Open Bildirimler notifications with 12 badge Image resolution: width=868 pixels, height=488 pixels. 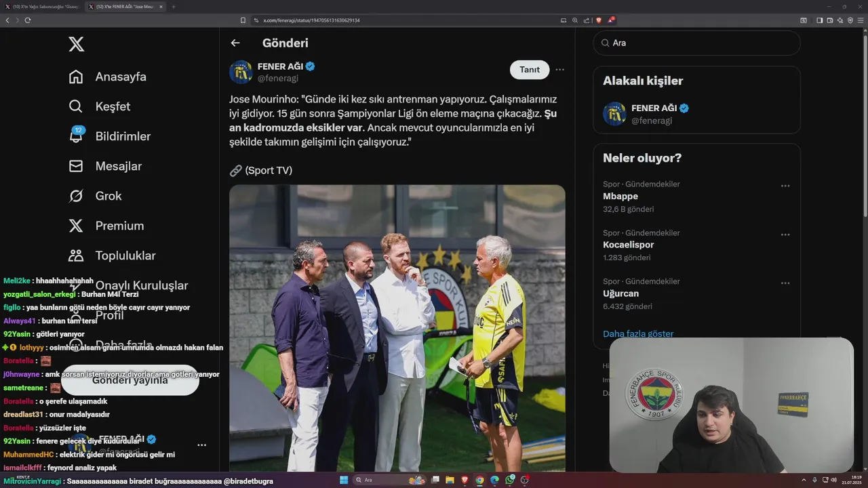[x=110, y=136]
